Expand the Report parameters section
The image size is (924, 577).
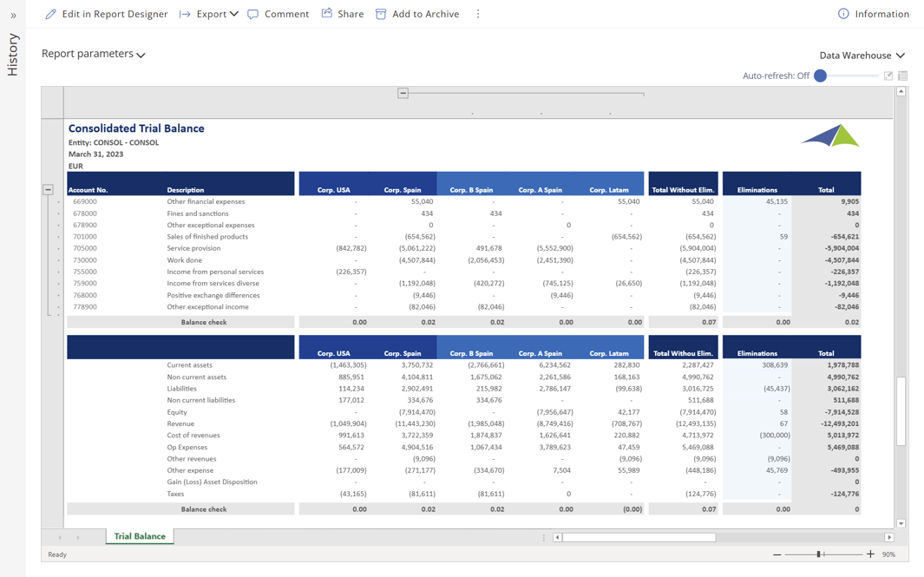[x=93, y=54]
